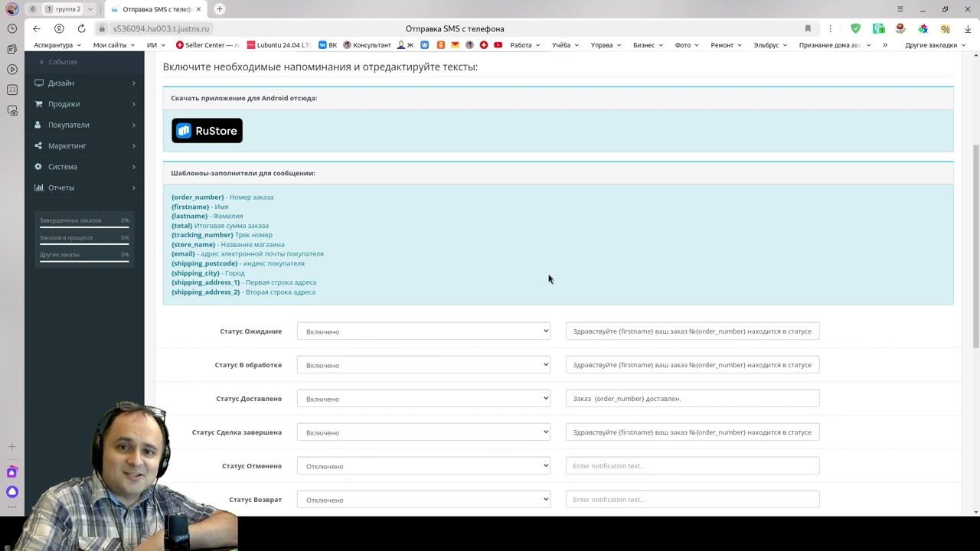980x551 pixels.
Task: Expand the Маркетинг chevron arrow
Action: 133,145
